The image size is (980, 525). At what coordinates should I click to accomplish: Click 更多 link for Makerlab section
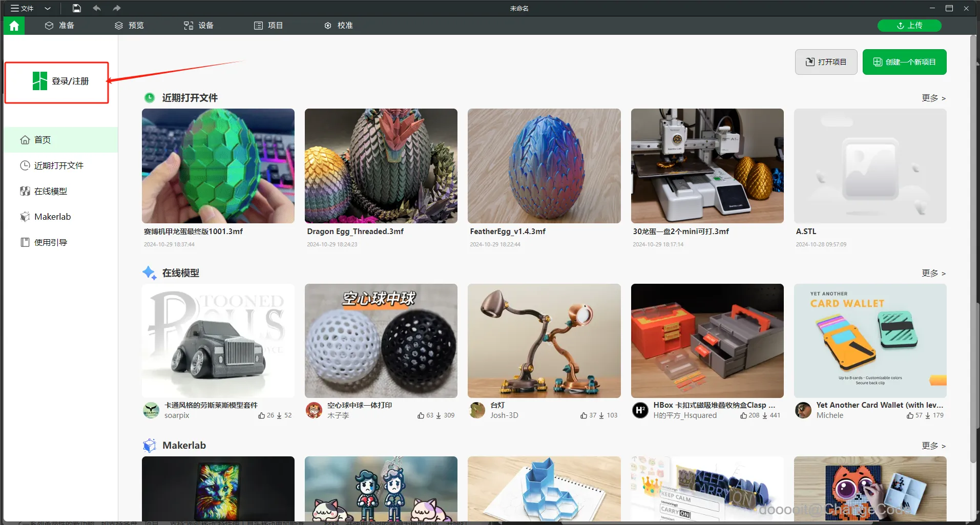(933, 446)
